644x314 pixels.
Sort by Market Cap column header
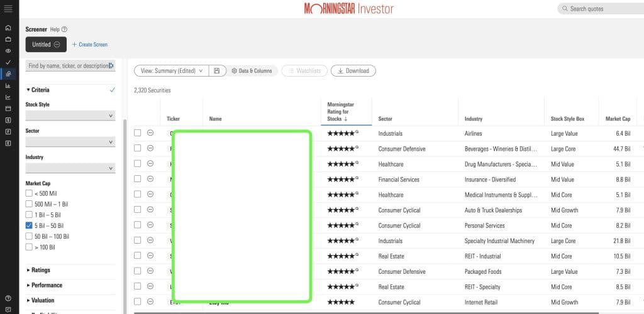pos(618,119)
